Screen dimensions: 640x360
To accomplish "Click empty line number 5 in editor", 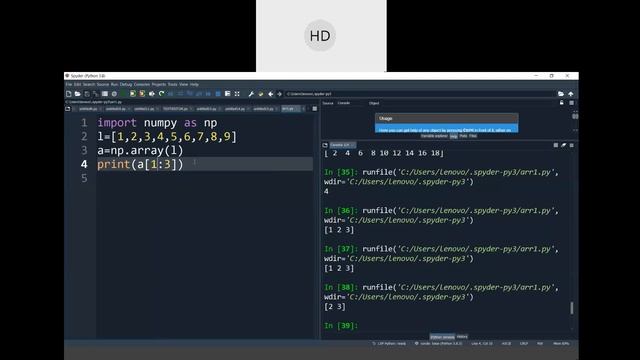I will pos(84,178).
